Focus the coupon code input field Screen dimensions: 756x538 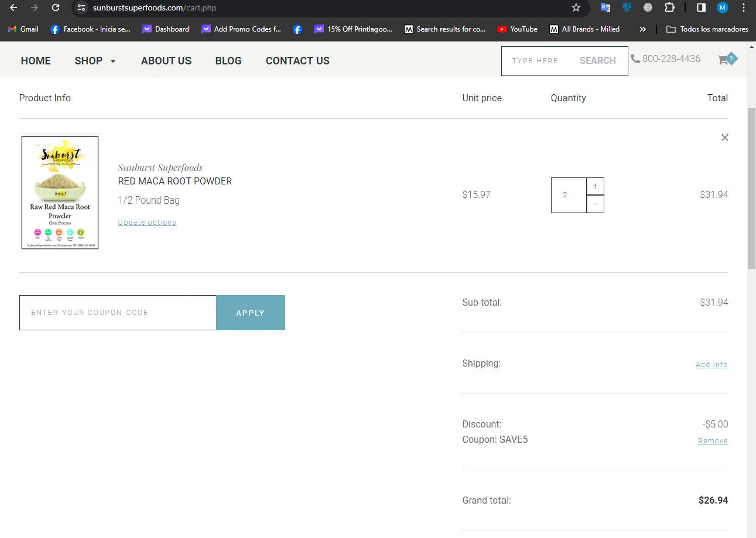[118, 313]
